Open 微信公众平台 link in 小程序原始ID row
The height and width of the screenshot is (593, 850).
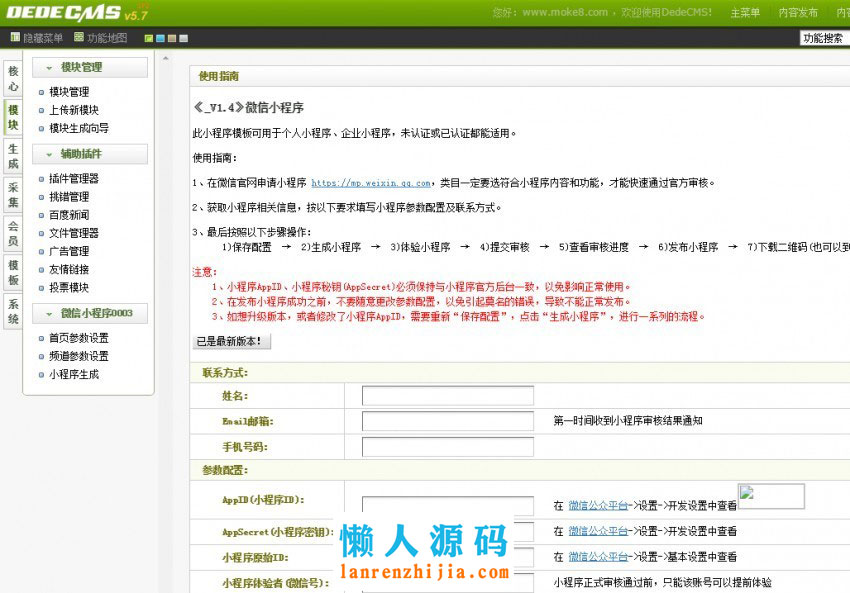pyautogui.click(x=598, y=557)
